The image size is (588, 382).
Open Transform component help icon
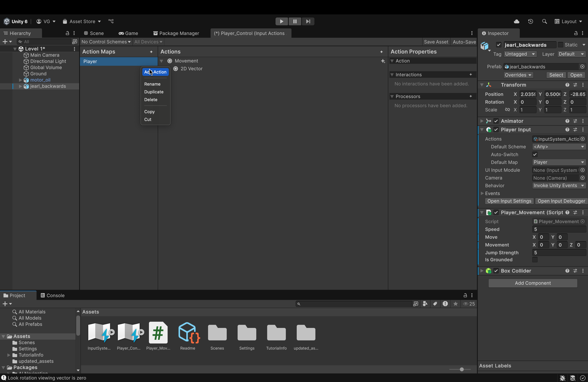pyautogui.click(x=567, y=85)
